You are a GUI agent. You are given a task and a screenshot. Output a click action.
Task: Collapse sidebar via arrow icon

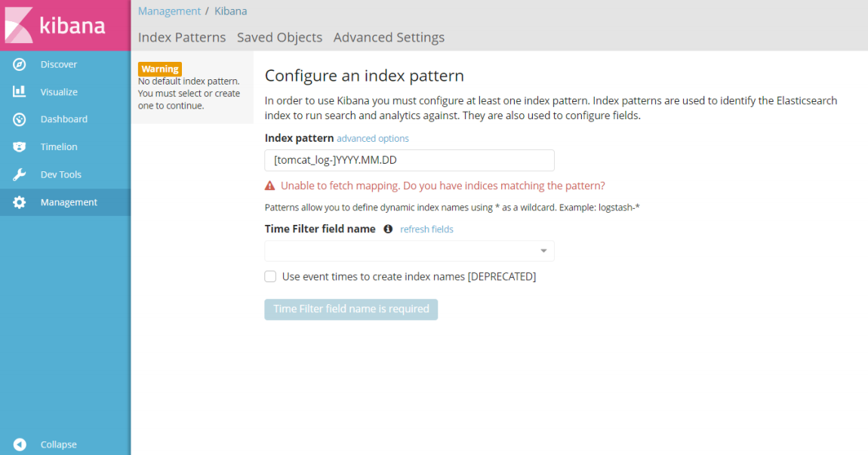coord(20,444)
